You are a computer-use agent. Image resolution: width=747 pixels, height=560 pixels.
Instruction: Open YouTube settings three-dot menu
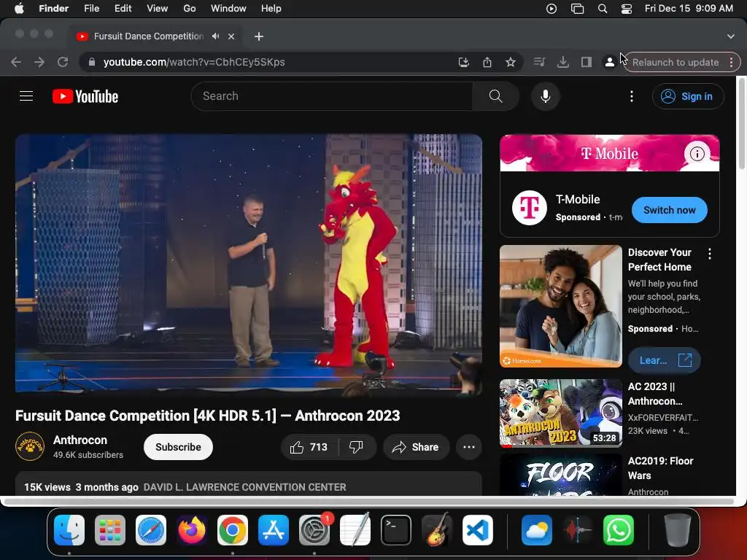coord(632,96)
